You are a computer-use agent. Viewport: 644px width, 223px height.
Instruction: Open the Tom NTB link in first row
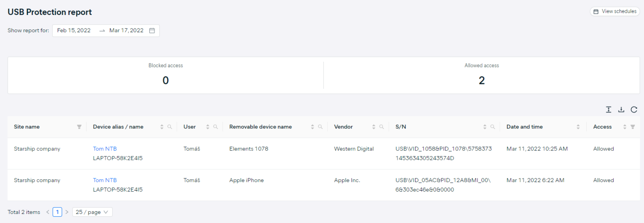(x=105, y=149)
